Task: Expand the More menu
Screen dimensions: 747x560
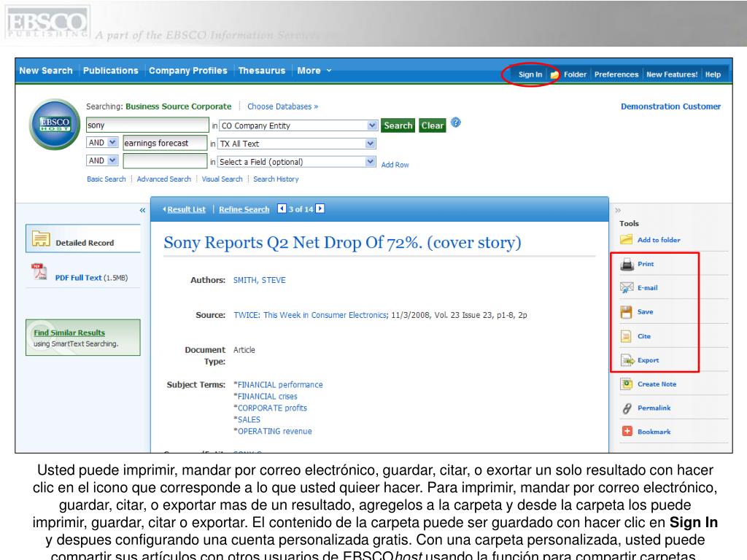Action: click(x=314, y=71)
